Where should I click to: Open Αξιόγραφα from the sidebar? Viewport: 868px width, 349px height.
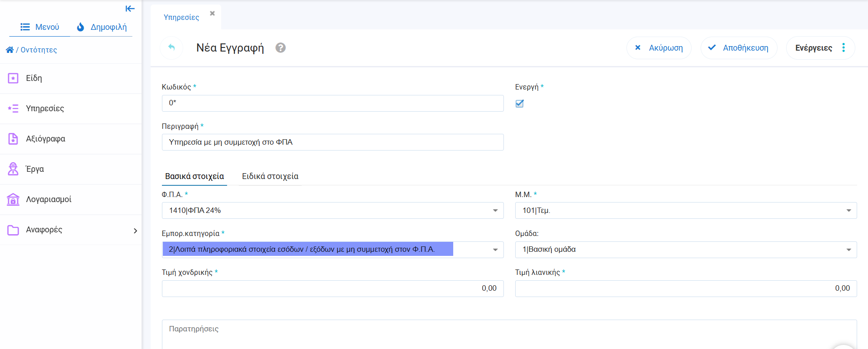45,139
